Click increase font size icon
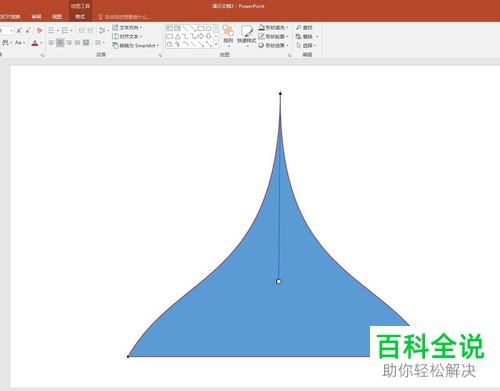The width and height of the screenshot is (500, 391). point(19,31)
